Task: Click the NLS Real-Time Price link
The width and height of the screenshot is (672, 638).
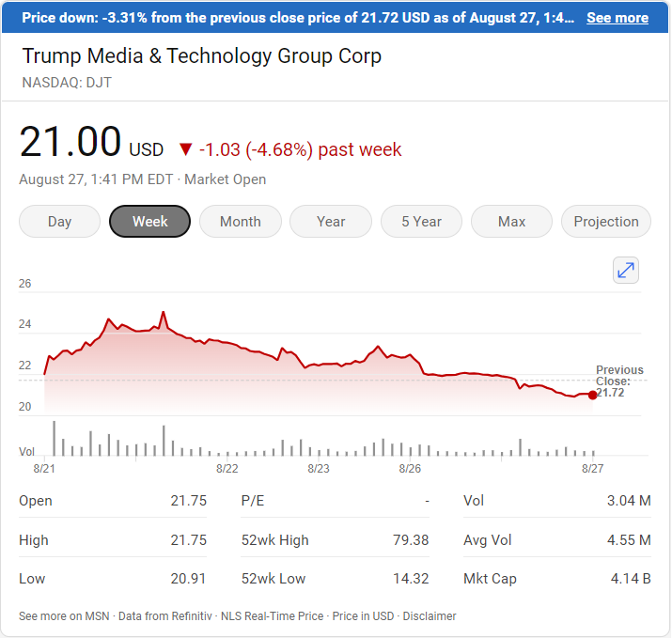Action: pyautogui.click(x=271, y=616)
